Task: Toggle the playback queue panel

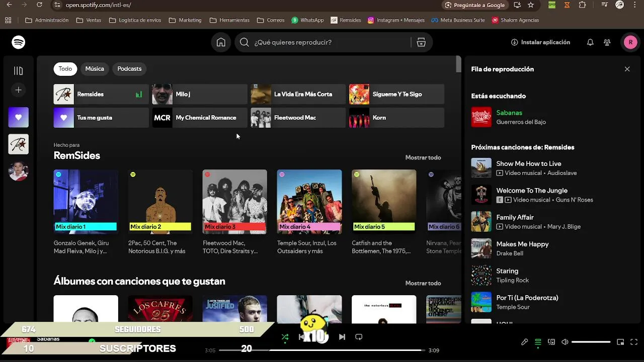Action: (538, 342)
